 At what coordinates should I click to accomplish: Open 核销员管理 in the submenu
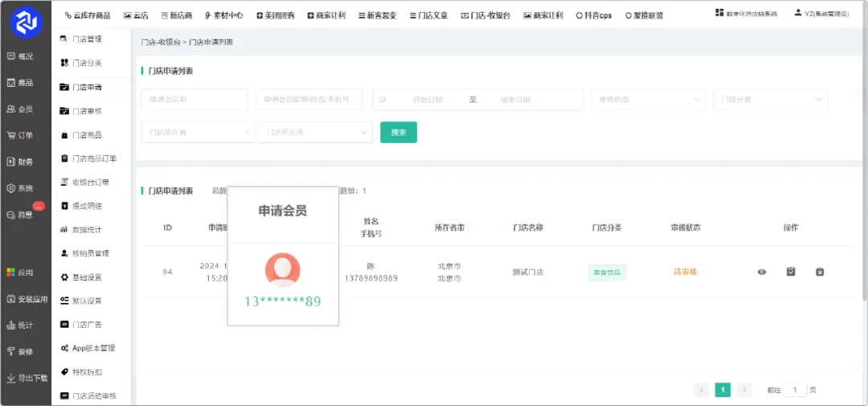coord(84,254)
